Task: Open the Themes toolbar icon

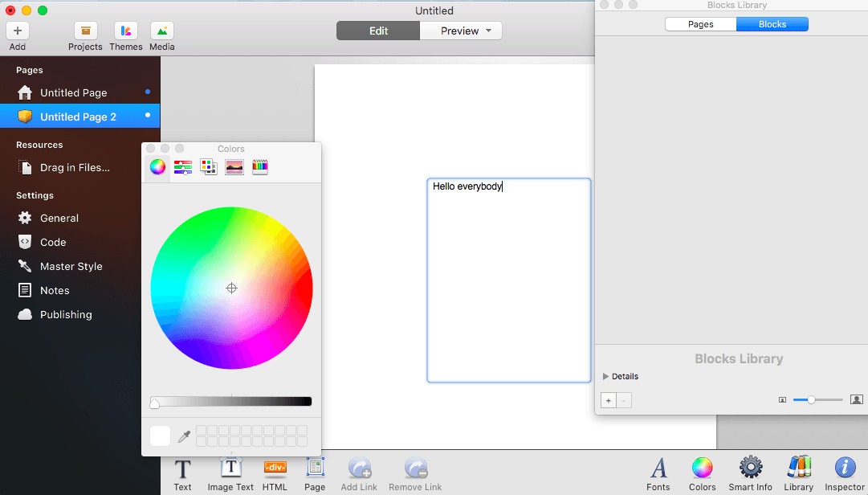Action: point(125,31)
